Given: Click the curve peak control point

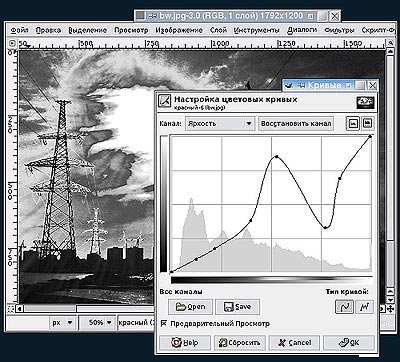Looking at the screenshot, I should pos(276,156).
